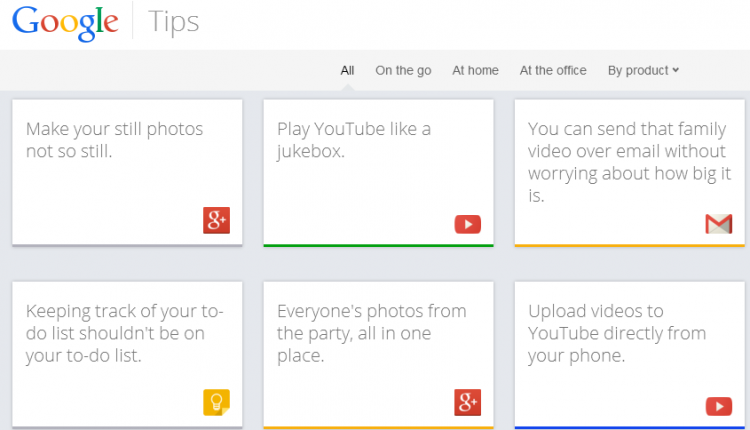Open "Play YouTube like a jukebox" tip

[x=354, y=141]
